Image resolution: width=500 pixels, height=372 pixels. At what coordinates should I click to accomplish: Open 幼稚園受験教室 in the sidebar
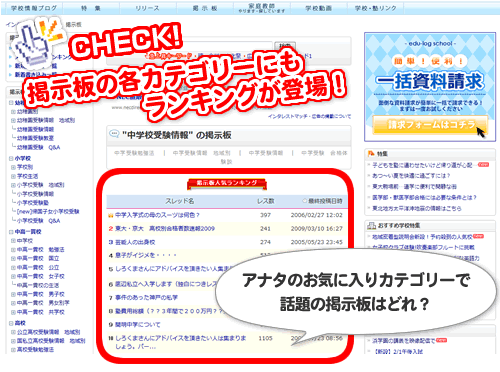[35, 138]
